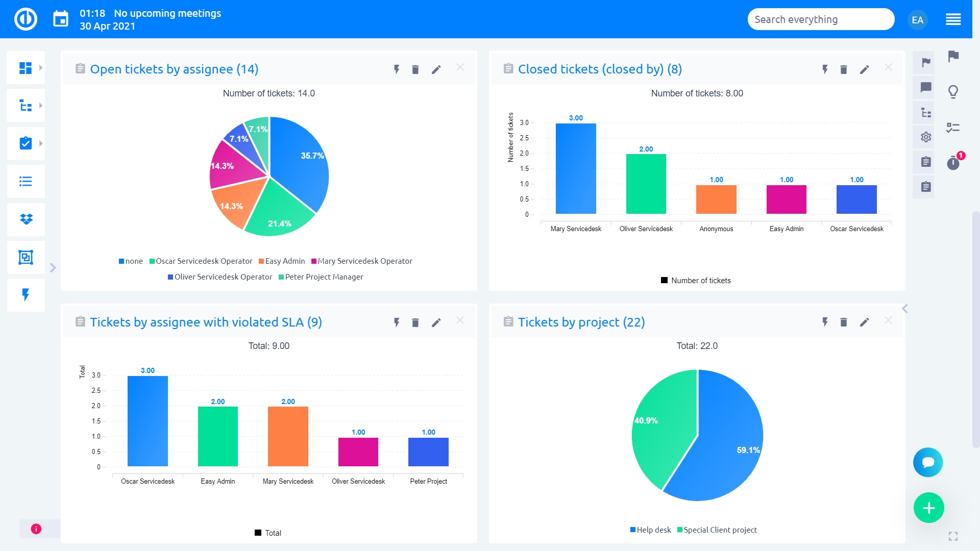
Task: Collapse the right panel using the chevron arrow
Action: click(904, 308)
